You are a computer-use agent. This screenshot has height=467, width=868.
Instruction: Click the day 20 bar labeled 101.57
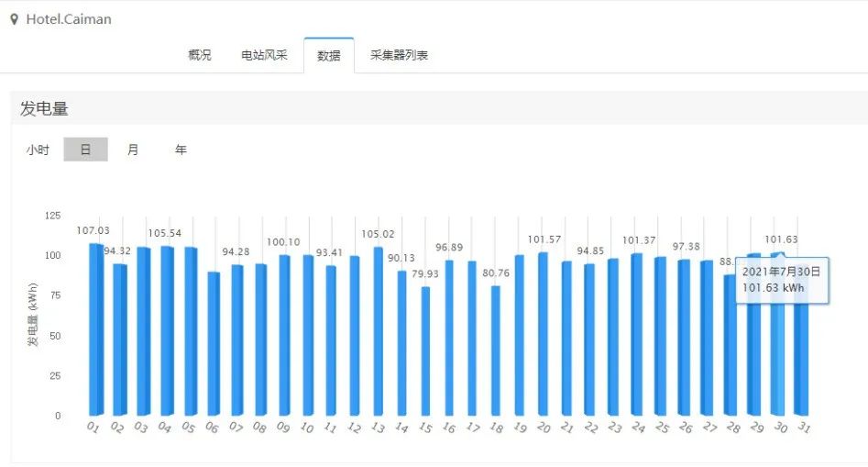pyautogui.click(x=543, y=335)
